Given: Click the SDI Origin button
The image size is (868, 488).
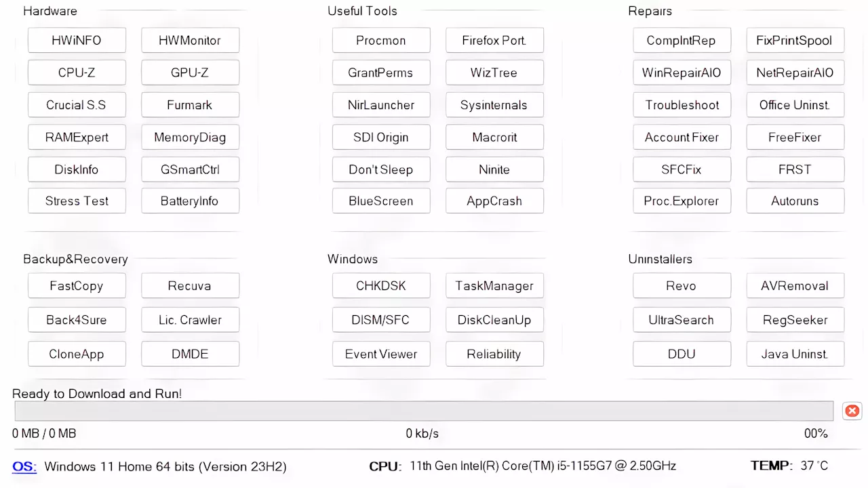Looking at the screenshot, I should click(x=381, y=137).
